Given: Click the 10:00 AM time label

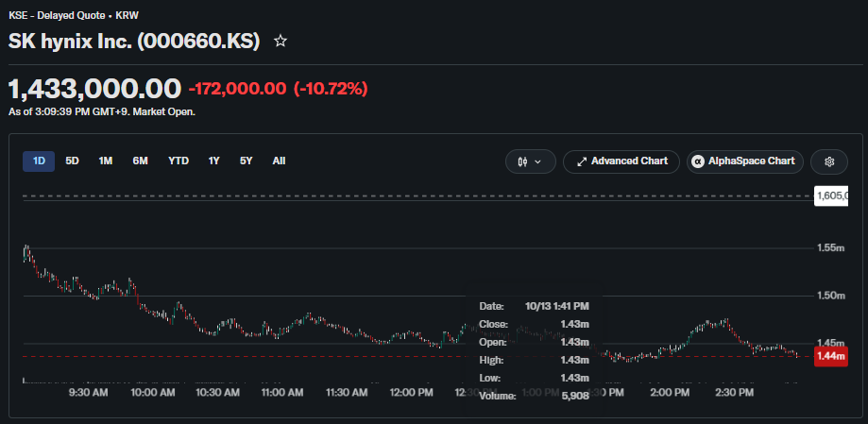Looking at the screenshot, I should [x=153, y=393].
